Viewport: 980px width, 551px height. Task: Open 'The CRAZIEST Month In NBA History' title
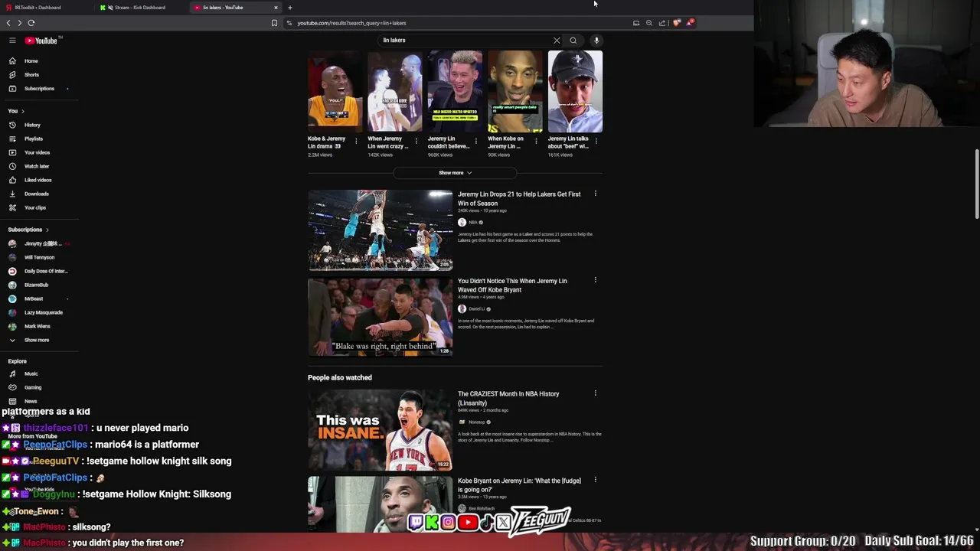[508, 399]
